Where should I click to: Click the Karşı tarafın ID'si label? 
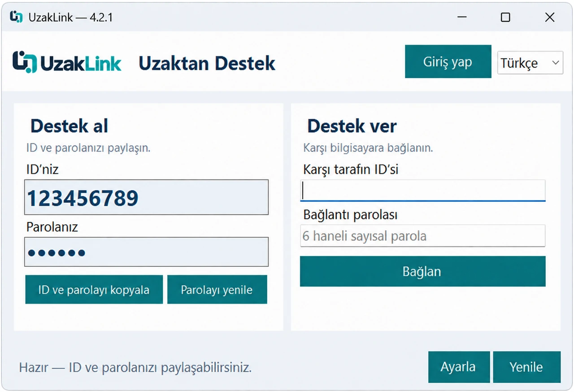[351, 170]
